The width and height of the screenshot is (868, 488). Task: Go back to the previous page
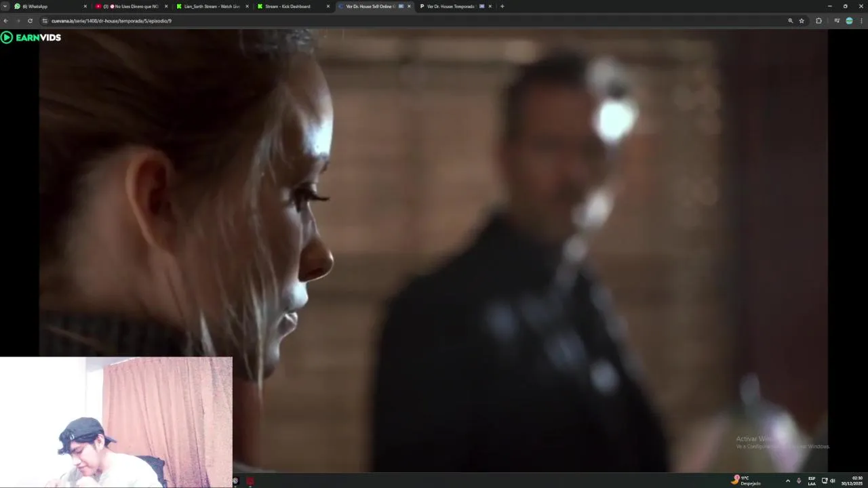(6, 21)
